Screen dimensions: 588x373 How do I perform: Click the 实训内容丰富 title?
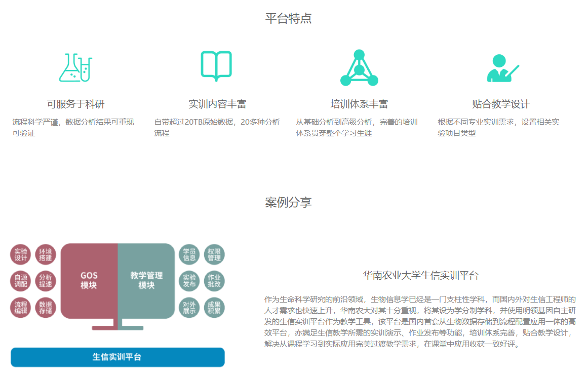click(x=217, y=104)
